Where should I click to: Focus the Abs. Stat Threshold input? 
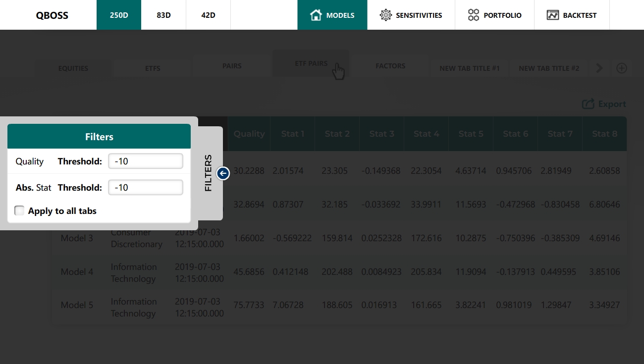coord(146,188)
